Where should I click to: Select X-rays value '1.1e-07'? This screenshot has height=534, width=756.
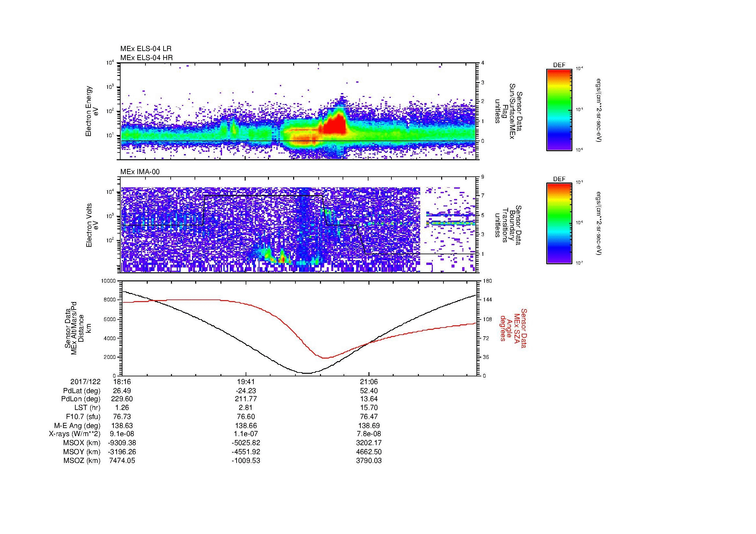(x=246, y=434)
